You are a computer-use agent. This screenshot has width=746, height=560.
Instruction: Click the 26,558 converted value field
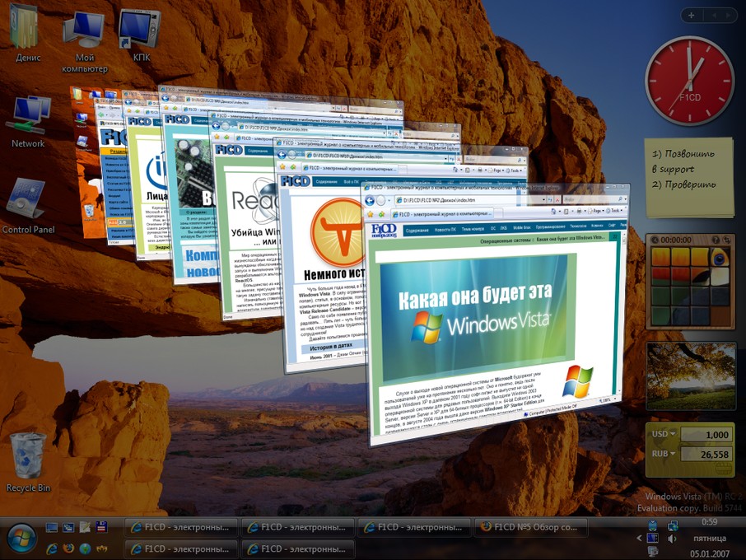click(706, 455)
